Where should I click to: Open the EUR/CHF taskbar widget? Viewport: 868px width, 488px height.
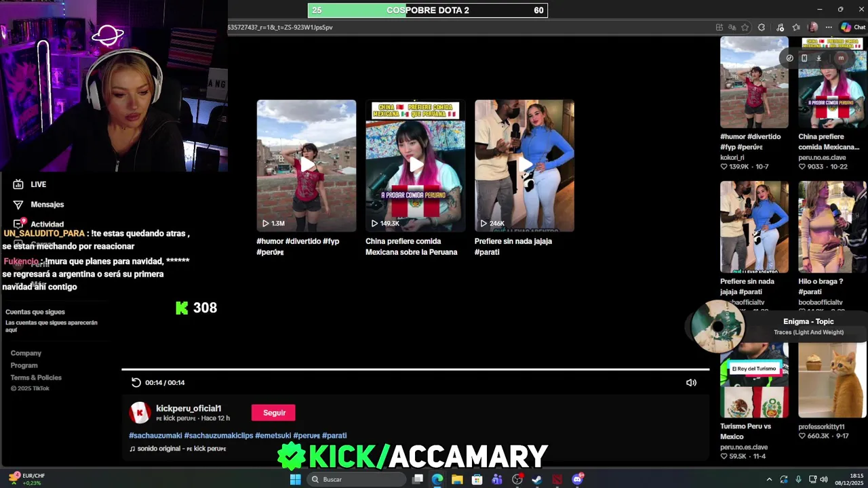click(x=28, y=479)
